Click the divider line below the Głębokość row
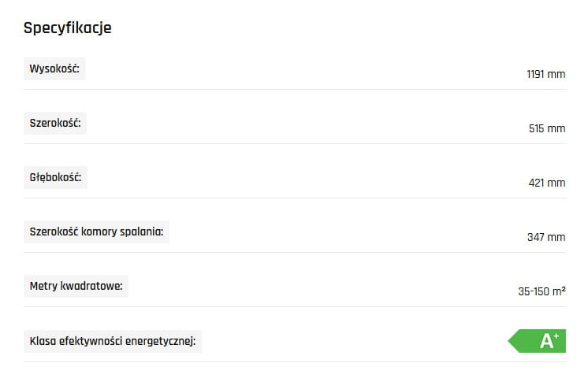 (295, 198)
